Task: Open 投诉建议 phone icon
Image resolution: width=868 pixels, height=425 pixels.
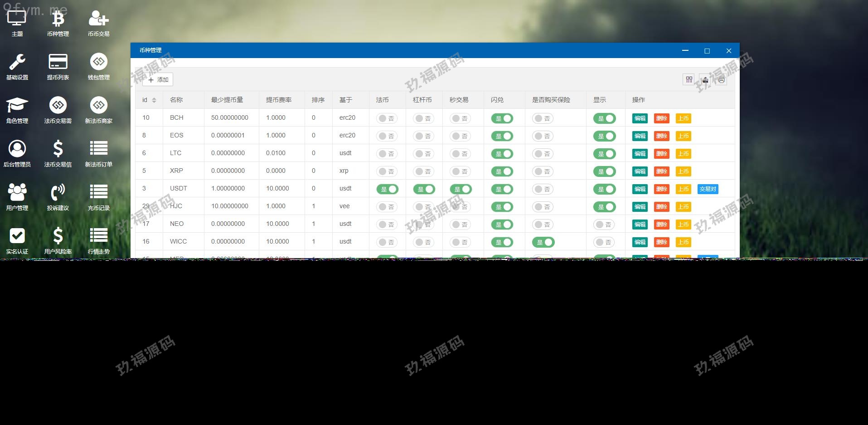Action: (58, 197)
